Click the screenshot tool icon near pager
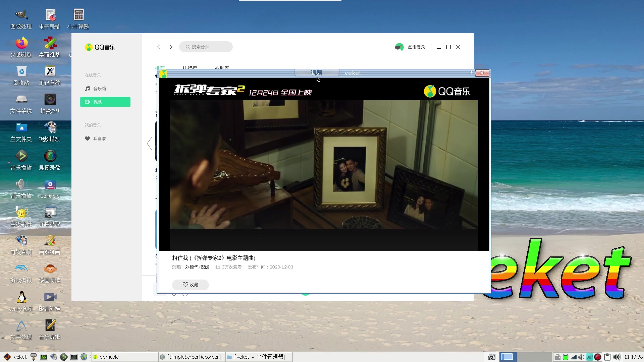This screenshot has height=362, width=644. pyautogui.click(x=491, y=357)
